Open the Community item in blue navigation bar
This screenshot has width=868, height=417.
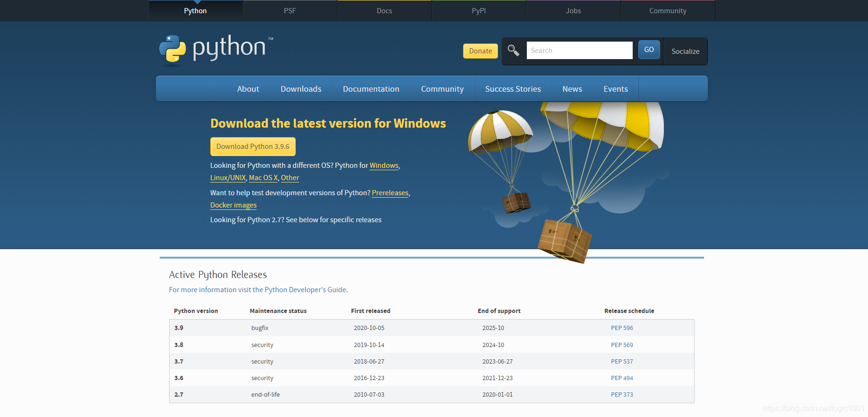tap(442, 89)
